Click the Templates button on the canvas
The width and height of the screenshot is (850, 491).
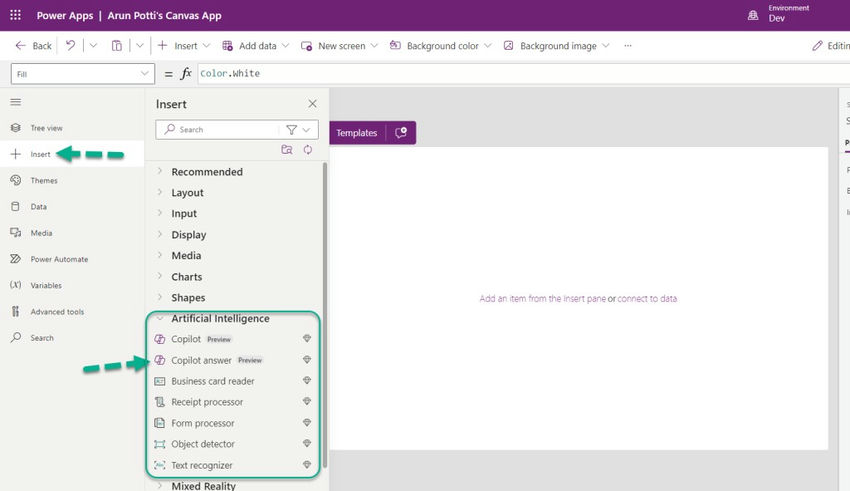click(x=357, y=133)
